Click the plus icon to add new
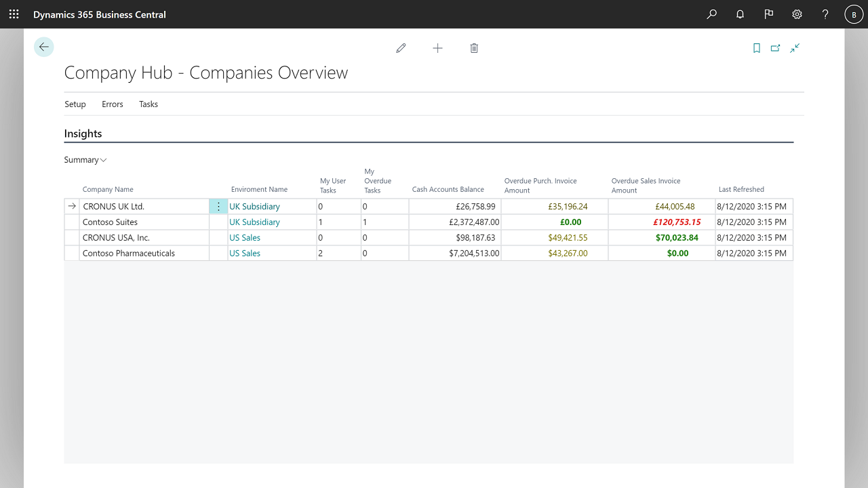The image size is (868, 488). [437, 48]
